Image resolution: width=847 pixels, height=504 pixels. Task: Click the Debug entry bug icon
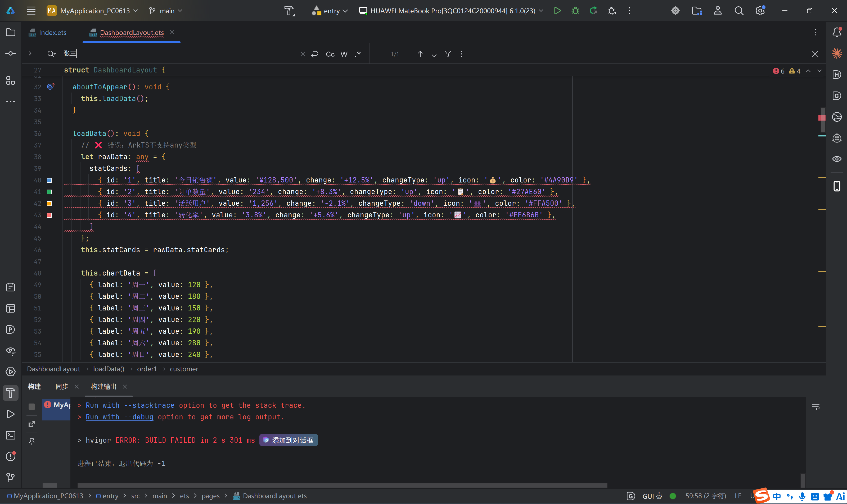point(575,11)
